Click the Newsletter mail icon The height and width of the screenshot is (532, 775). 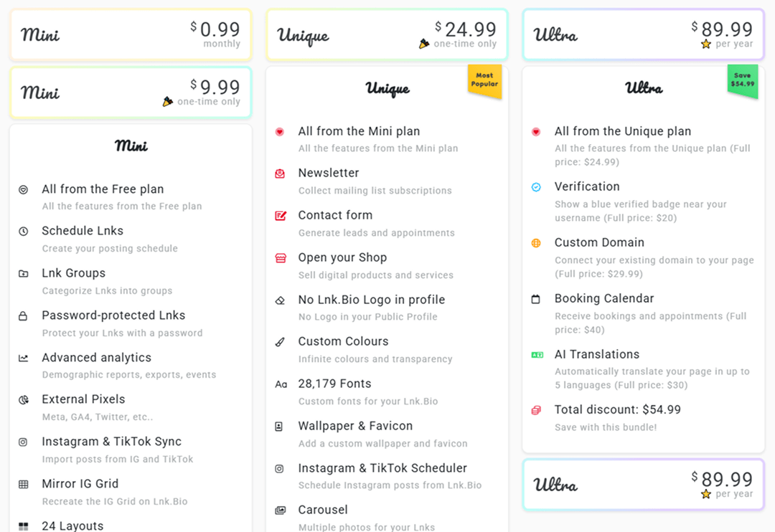(x=281, y=173)
